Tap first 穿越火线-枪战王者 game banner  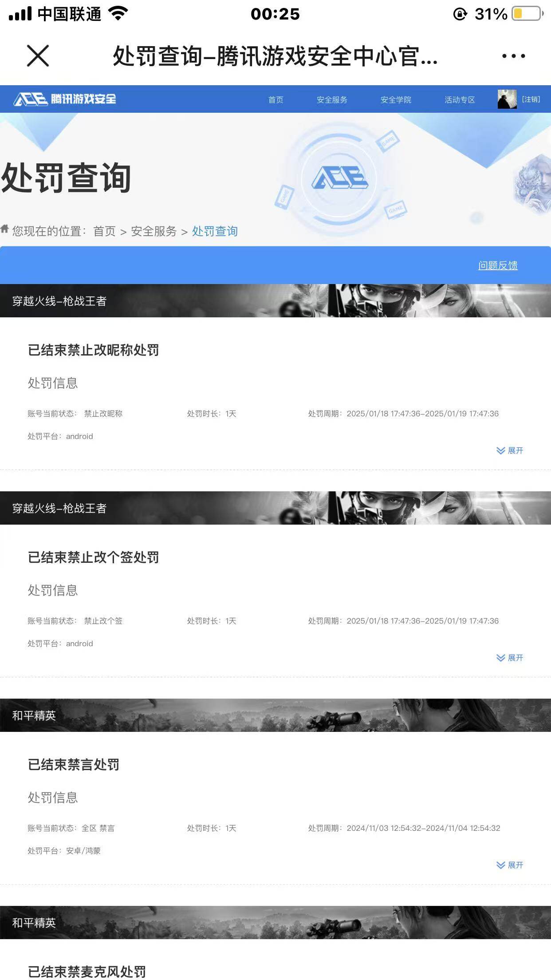(x=275, y=300)
